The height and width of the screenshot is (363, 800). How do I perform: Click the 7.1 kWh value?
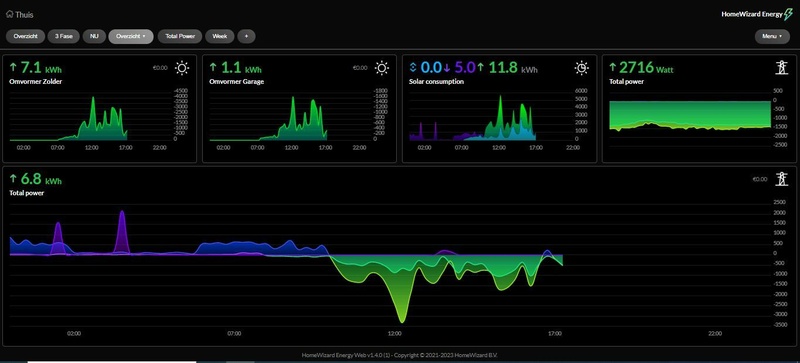41,67
